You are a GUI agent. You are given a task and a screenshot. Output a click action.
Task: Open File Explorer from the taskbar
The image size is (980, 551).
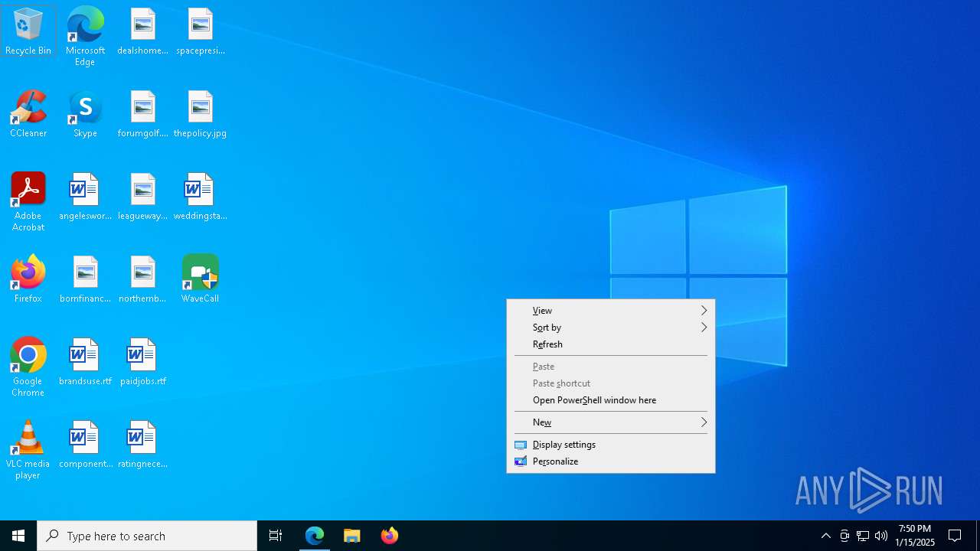pyautogui.click(x=352, y=536)
